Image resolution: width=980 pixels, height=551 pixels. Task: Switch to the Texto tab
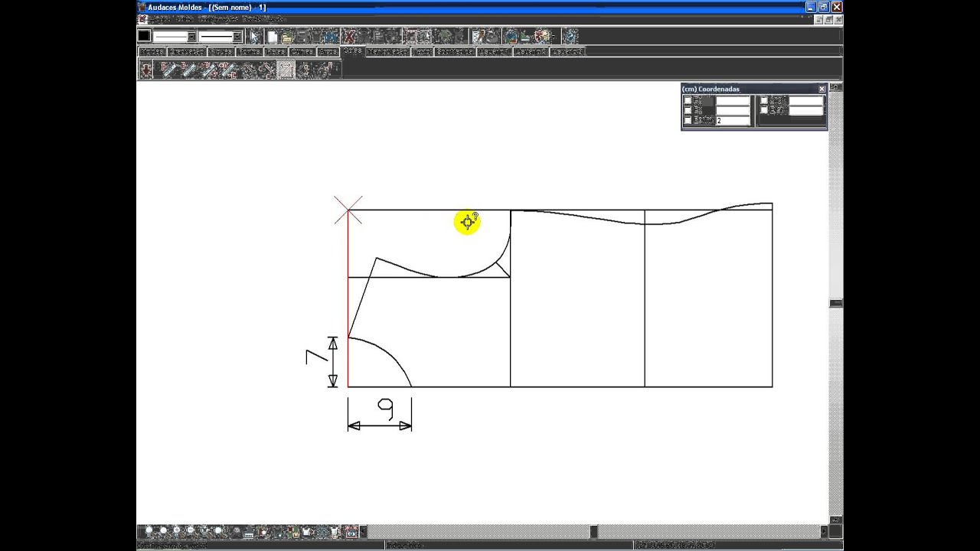(x=423, y=51)
